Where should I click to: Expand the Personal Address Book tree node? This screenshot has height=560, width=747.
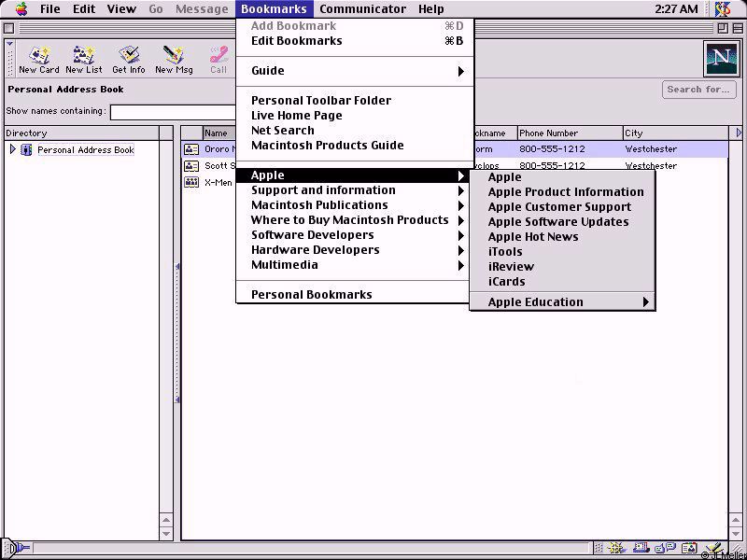(x=12, y=149)
